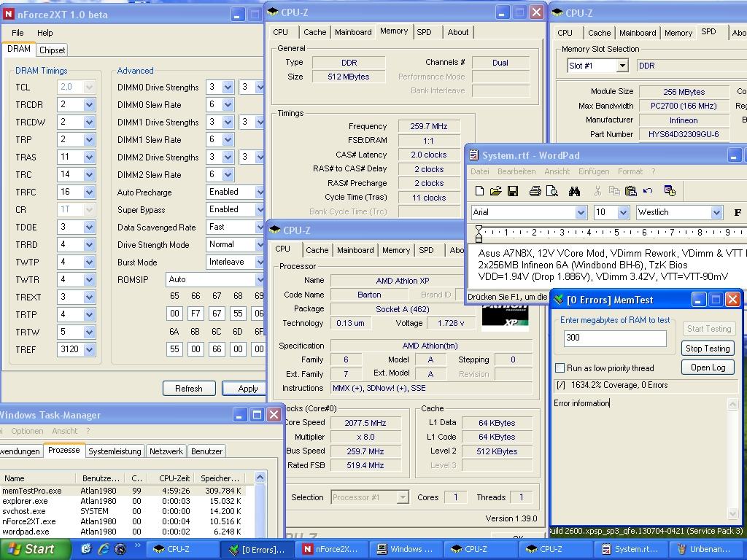Image resolution: width=747 pixels, height=560 pixels.
Task: Switch to nForce2X taskbar button
Action: (x=330, y=549)
